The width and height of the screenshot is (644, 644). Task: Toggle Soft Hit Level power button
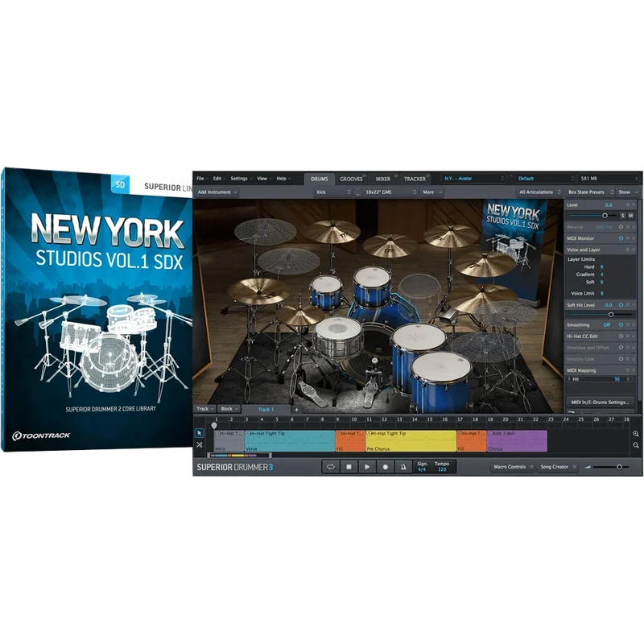(x=621, y=305)
